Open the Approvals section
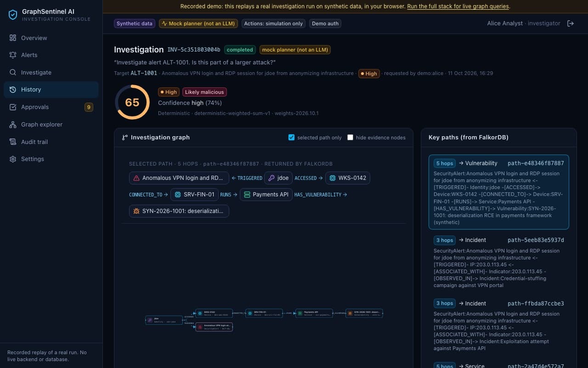 [51, 107]
